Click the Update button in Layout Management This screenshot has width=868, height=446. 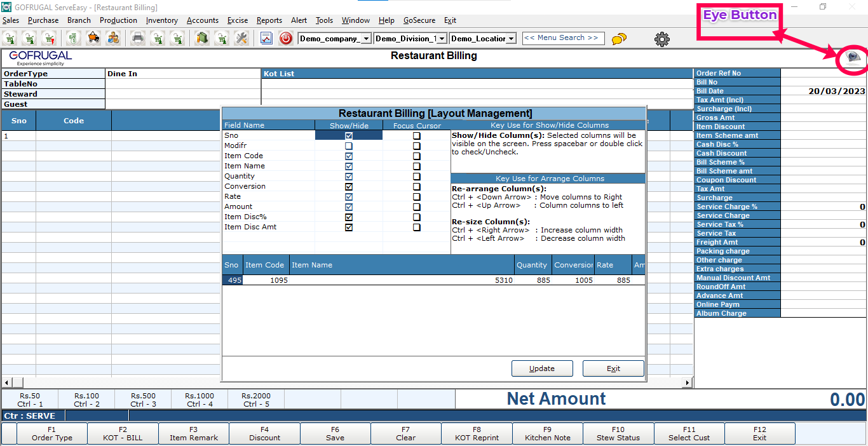coord(542,368)
